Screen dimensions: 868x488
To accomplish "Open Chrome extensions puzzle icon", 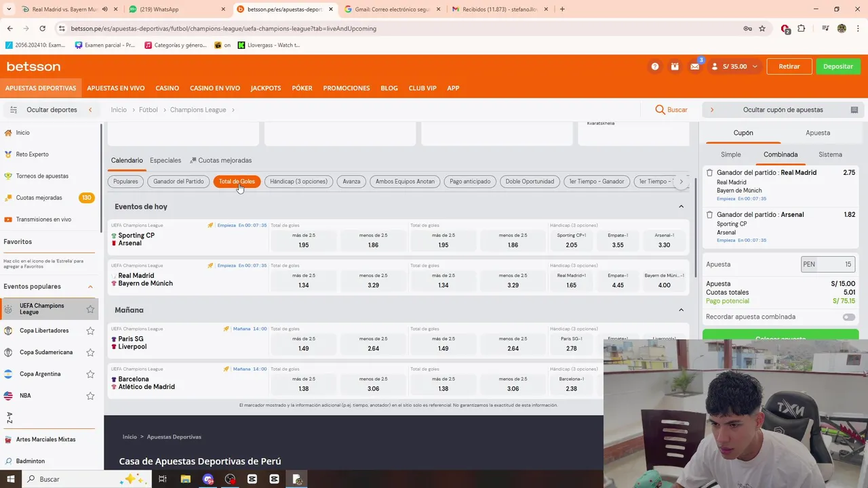I will (802, 28).
